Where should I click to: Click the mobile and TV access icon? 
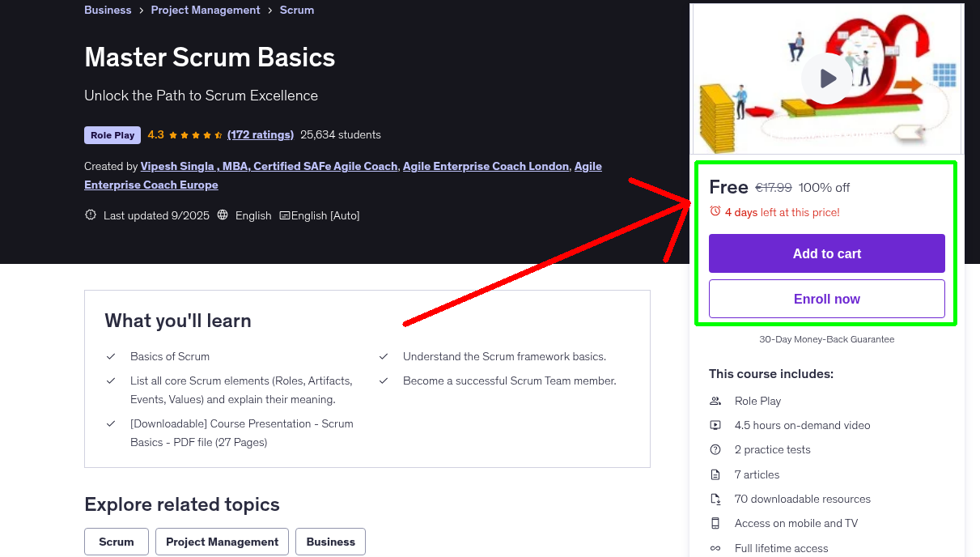[715, 523]
